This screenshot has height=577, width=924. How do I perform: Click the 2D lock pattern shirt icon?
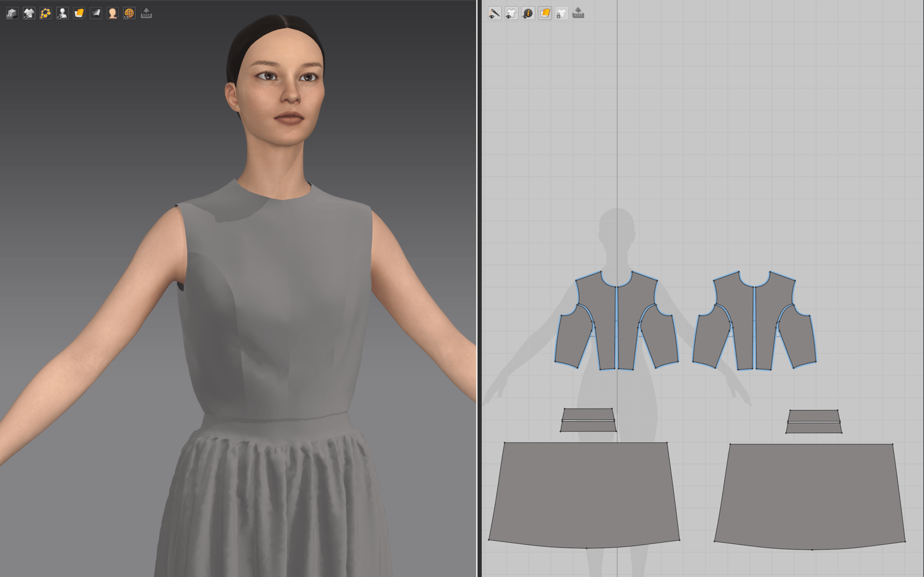(561, 13)
